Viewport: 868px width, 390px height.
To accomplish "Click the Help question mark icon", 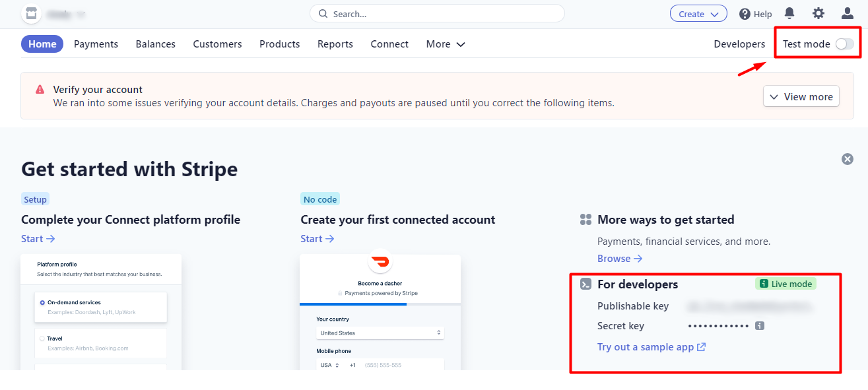I will pos(745,14).
